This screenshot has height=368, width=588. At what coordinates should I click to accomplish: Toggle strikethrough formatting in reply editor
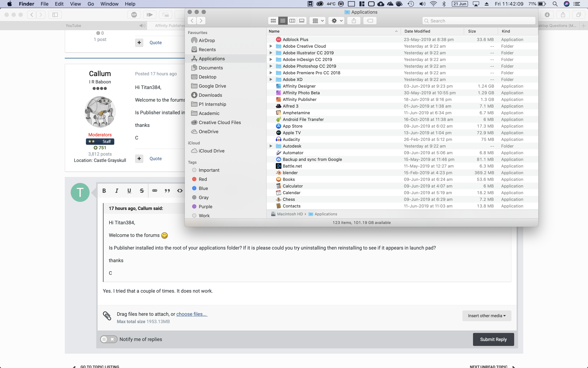tap(142, 191)
